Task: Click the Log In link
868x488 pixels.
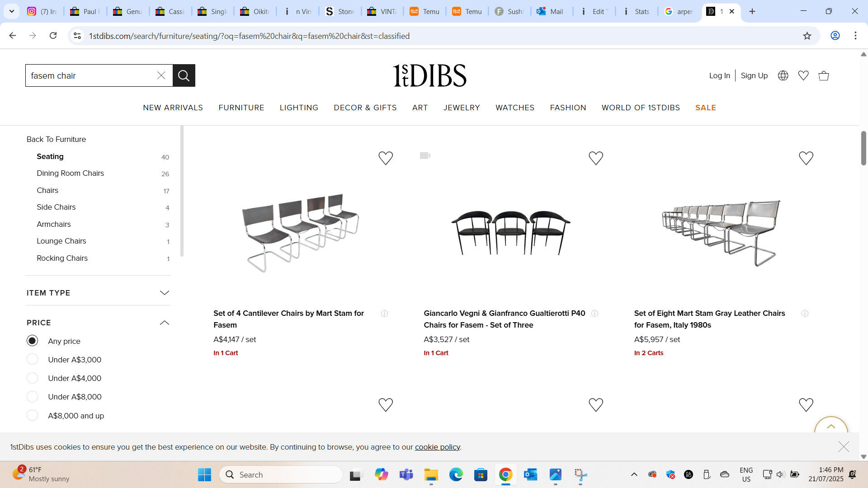Action: pos(719,75)
